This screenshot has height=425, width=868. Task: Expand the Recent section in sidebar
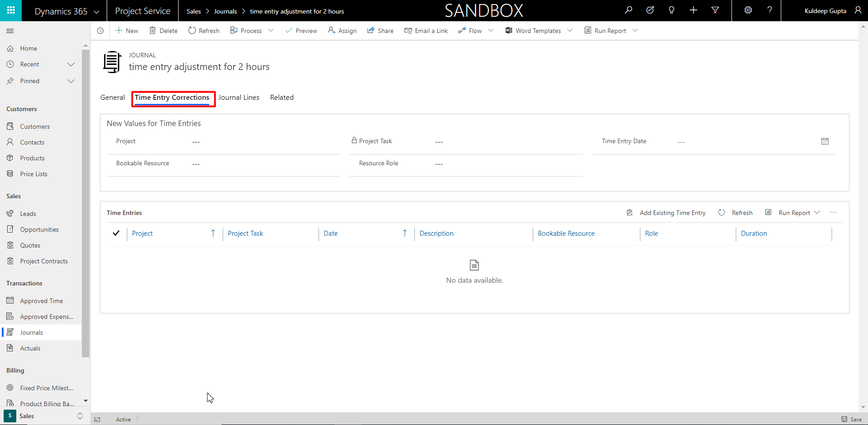(71, 65)
